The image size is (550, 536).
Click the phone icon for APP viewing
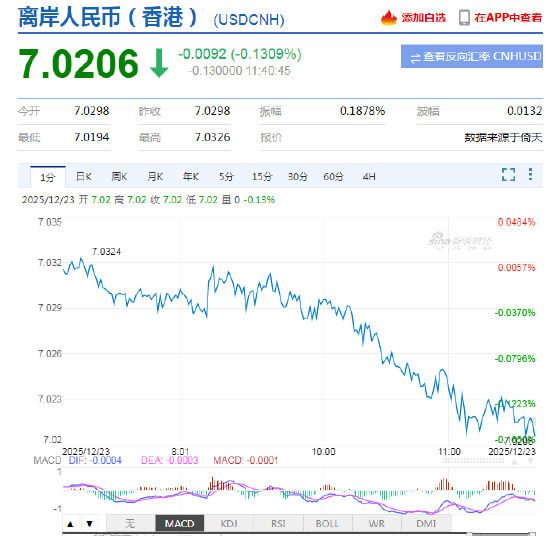click(464, 18)
